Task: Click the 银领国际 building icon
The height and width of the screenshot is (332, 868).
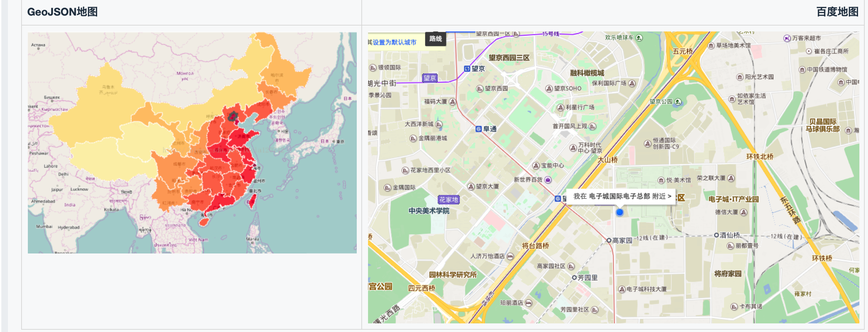Action: tap(373, 68)
